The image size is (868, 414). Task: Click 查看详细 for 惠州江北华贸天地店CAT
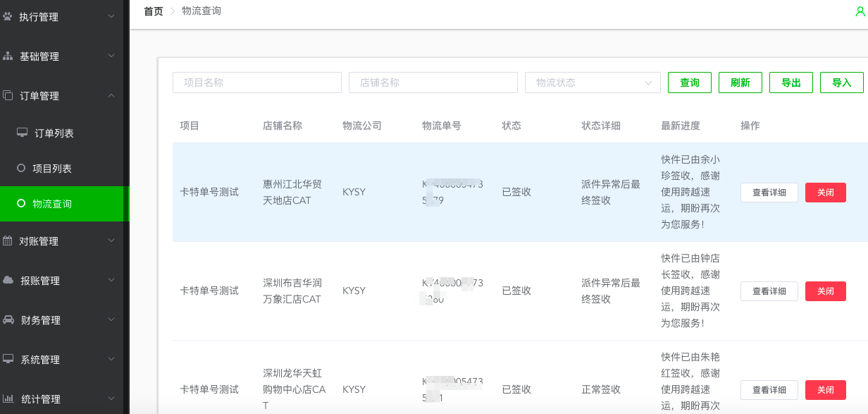pyautogui.click(x=769, y=193)
